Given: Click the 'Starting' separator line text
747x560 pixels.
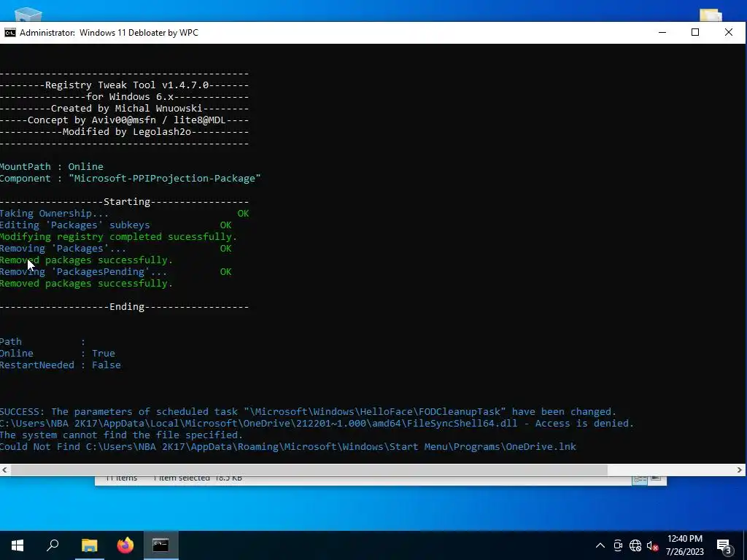Looking at the screenshot, I should (x=127, y=202).
